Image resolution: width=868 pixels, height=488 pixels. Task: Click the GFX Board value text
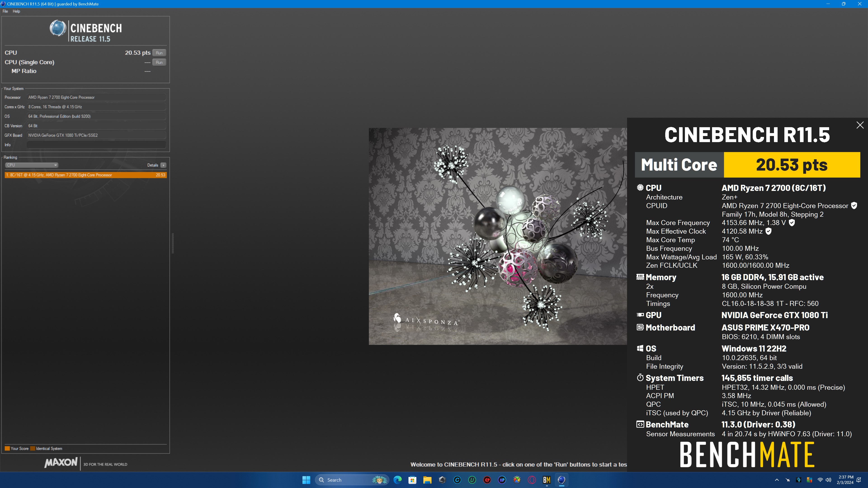click(63, 135)
